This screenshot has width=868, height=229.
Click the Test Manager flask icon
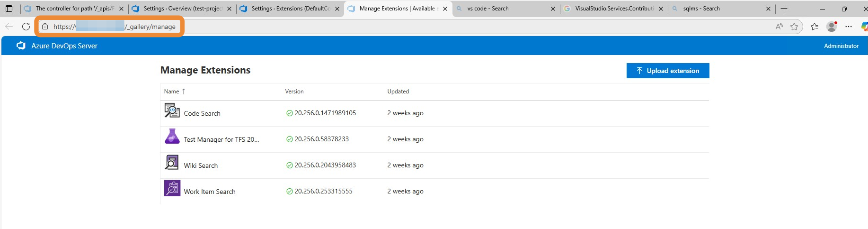pyautogui.click(x=172, y=137)
